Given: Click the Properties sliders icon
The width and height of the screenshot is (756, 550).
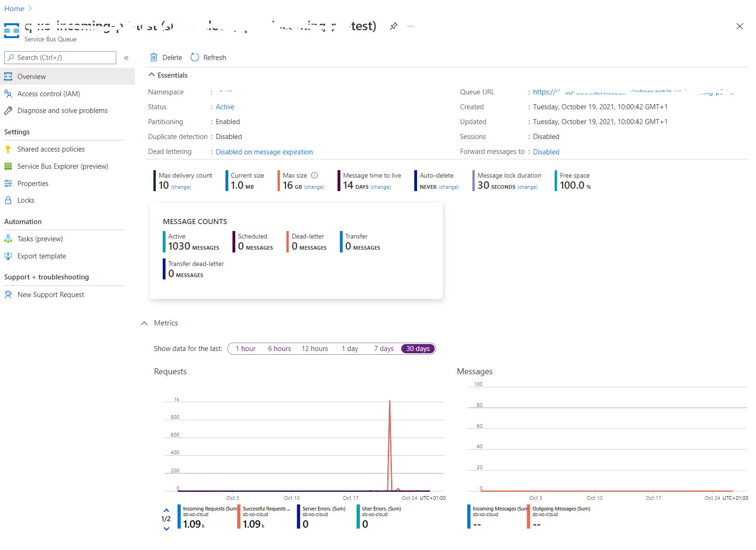Looking at the screenshot, I should pyautogui.click(x=8, y=184).
